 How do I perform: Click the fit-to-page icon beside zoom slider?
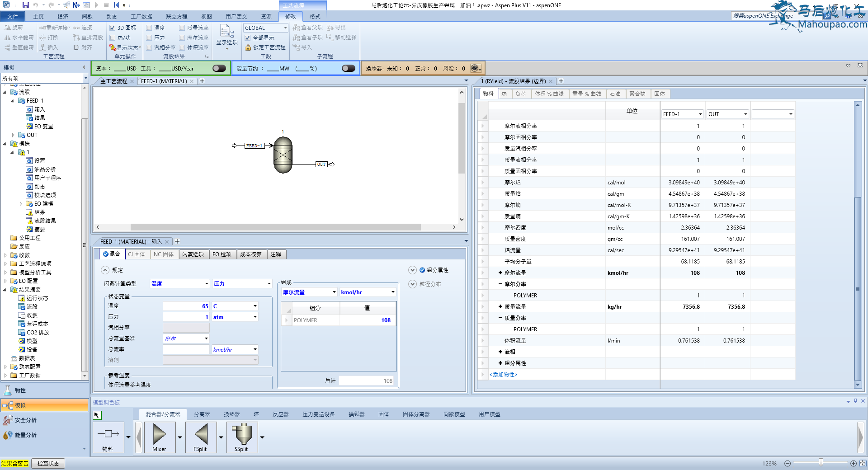863,463
